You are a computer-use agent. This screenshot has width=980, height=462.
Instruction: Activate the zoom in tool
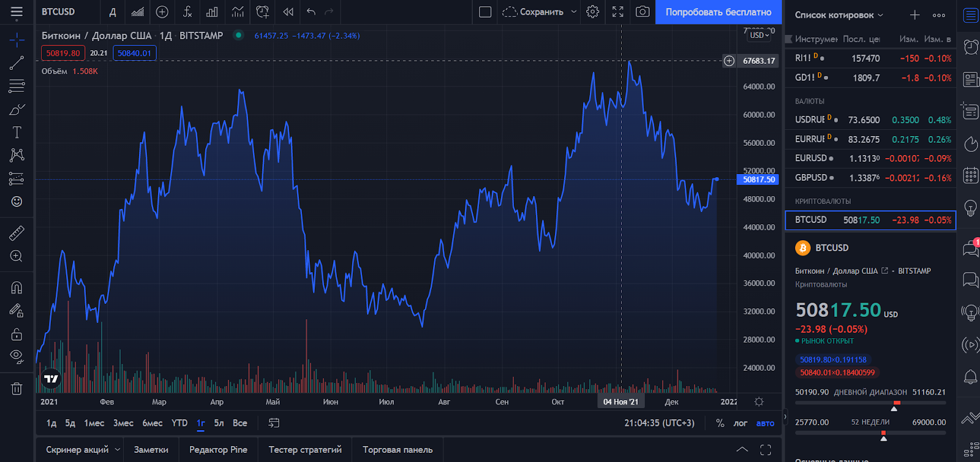pos(17,256)
